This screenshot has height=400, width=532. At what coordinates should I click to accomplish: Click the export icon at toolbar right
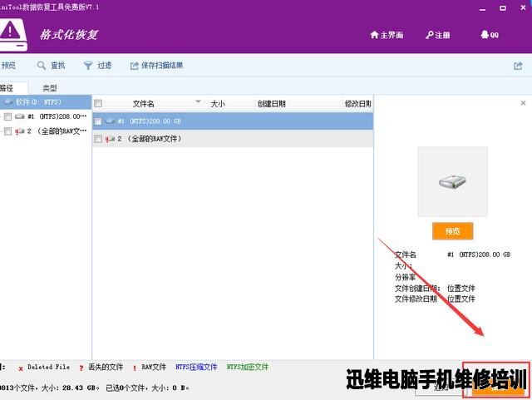[518, 66]
